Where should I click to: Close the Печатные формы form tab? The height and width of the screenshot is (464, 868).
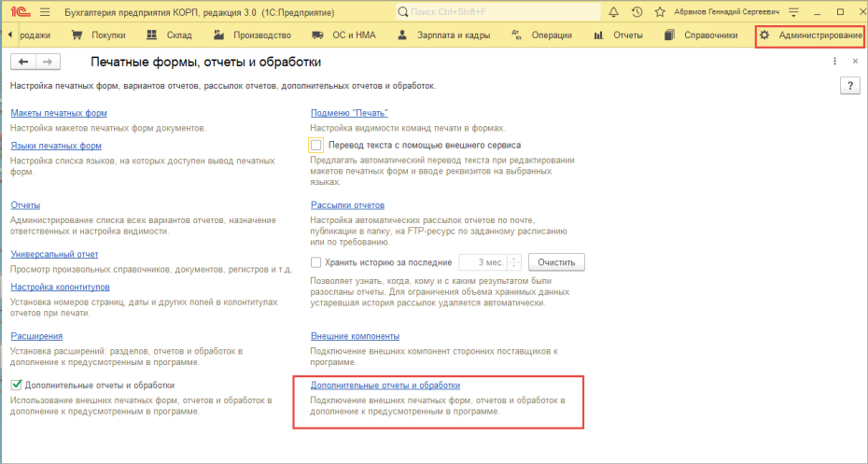tap(855, 62)
